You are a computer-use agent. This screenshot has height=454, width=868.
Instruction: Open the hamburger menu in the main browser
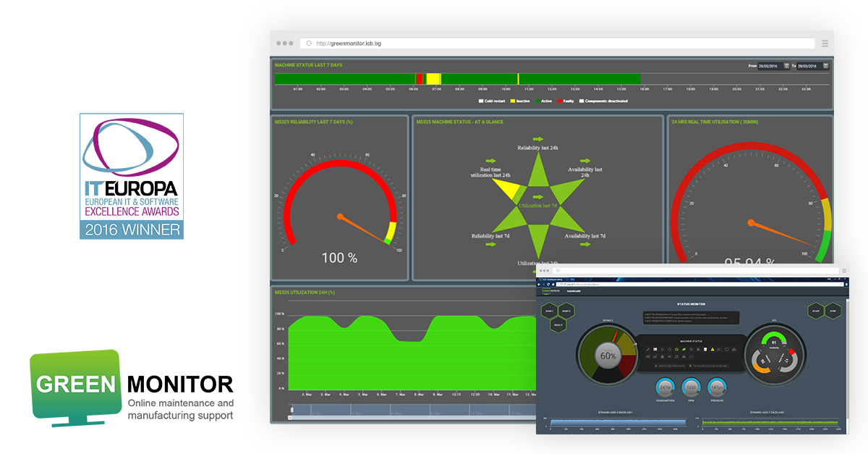coord(825,43)
